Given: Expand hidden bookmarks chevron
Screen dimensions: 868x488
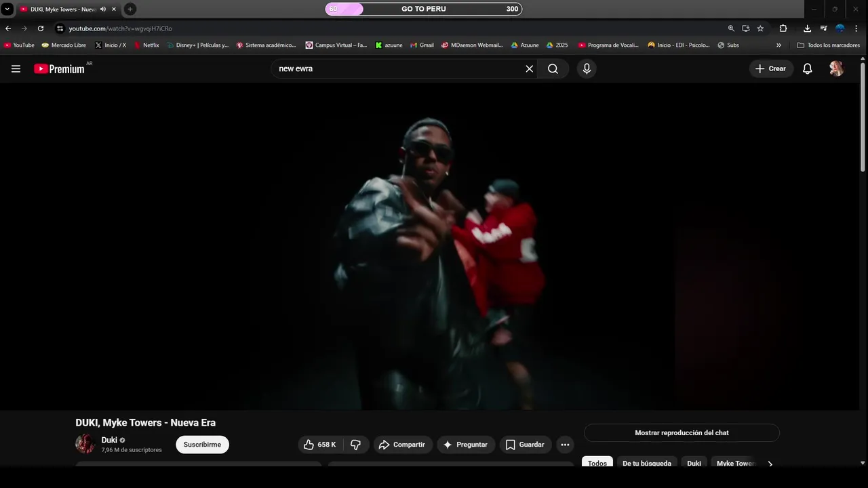Looking at the screenshot, I should (778, 45).
